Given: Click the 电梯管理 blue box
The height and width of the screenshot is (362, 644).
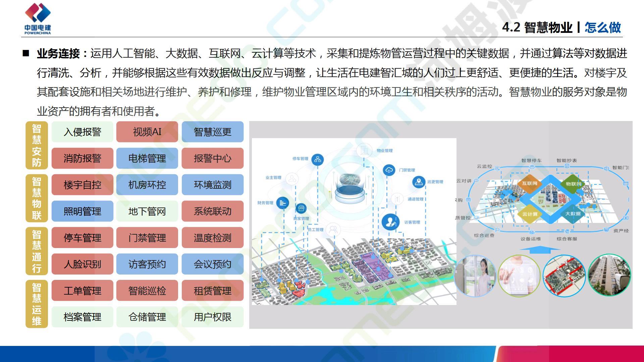Looking at the screenshot, I should coord(147,158).
